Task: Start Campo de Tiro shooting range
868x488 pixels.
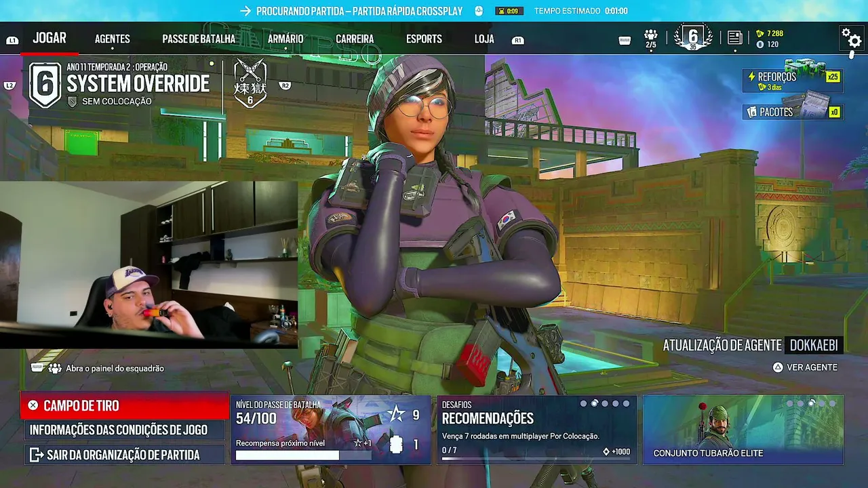Action: coord(125,405)
